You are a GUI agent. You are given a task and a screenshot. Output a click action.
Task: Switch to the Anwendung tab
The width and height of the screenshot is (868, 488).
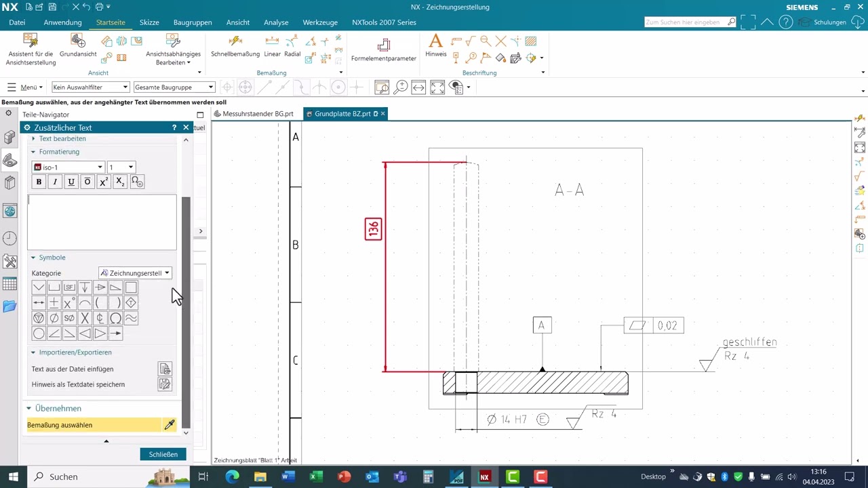pos(62,22)
